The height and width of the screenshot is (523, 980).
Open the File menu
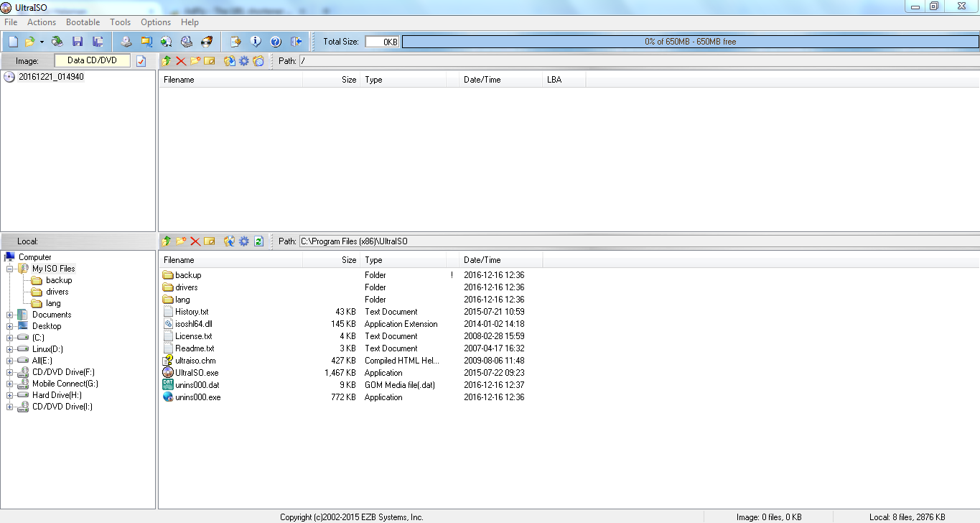coord(11,22)
